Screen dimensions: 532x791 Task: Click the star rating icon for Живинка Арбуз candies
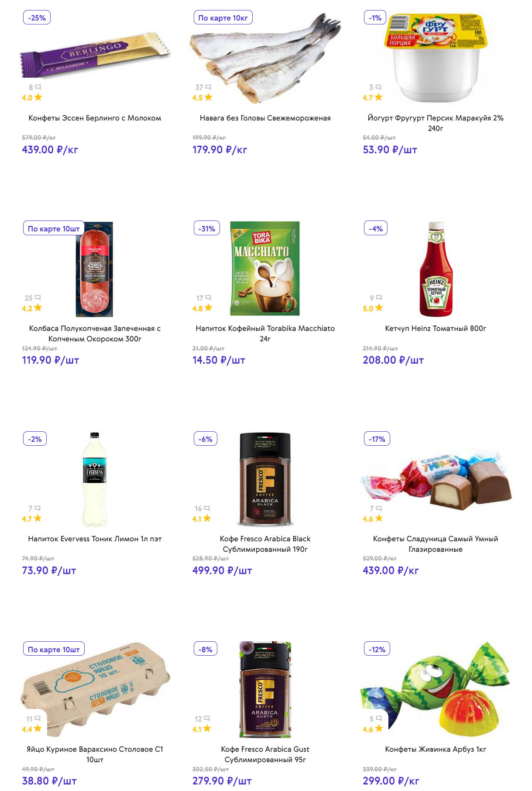[x=379, y=728]
